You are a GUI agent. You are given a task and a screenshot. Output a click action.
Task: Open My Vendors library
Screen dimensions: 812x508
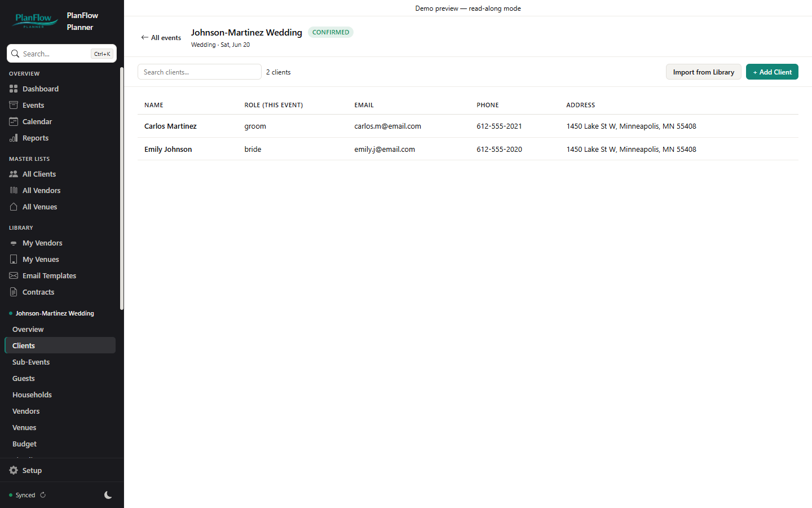pos(60,243)
